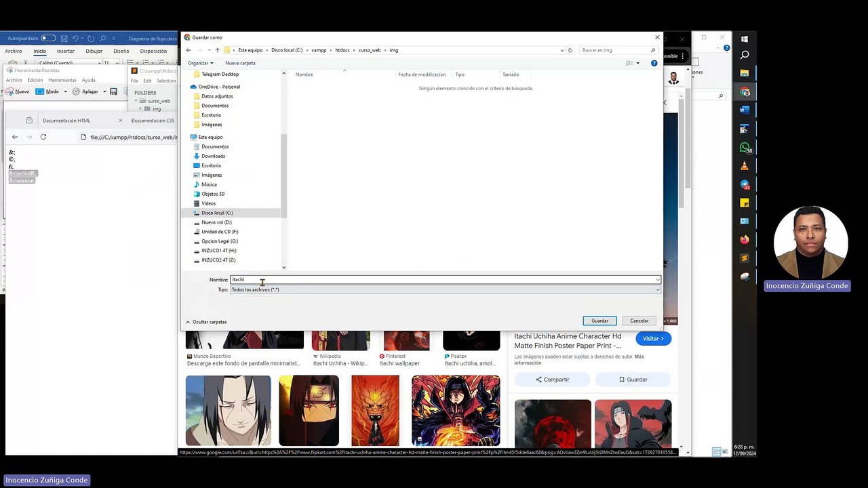Viewport: 868px width, 488px height.
Task: Go up one folder level arrow
Action: pos(217,50)
